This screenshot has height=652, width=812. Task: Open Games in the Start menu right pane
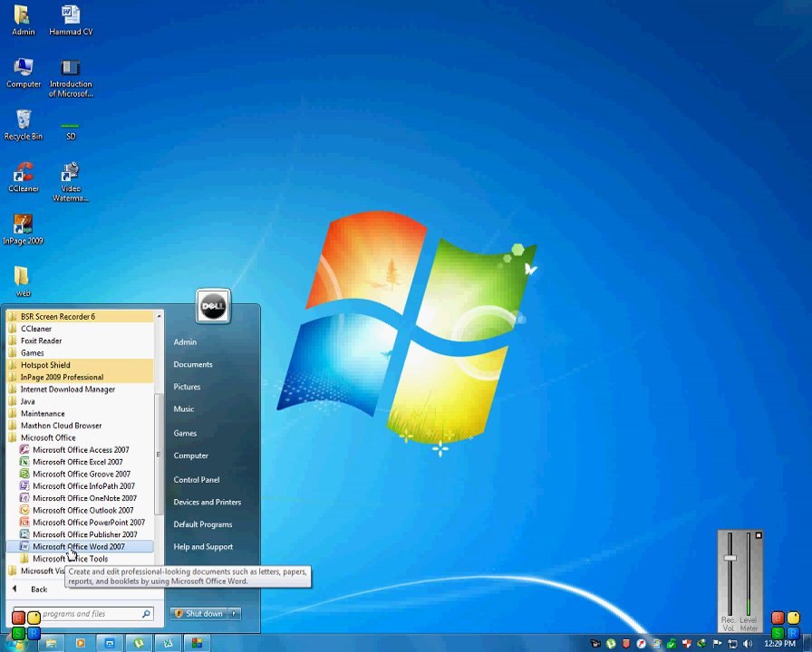185,433
